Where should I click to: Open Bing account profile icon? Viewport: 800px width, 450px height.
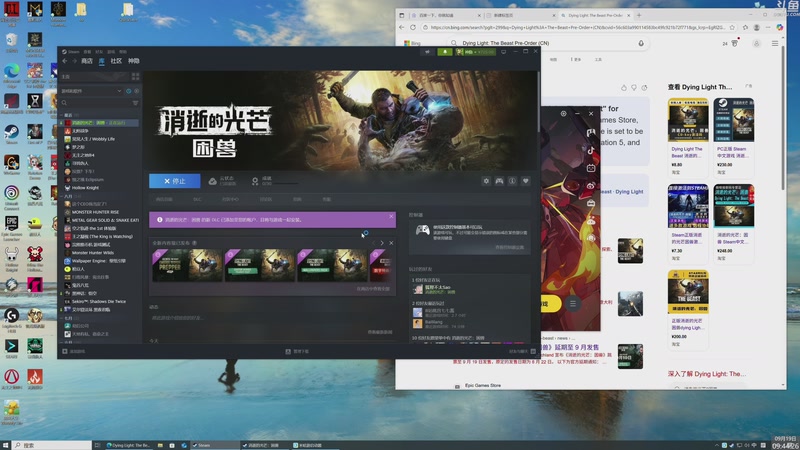[756, 44]
